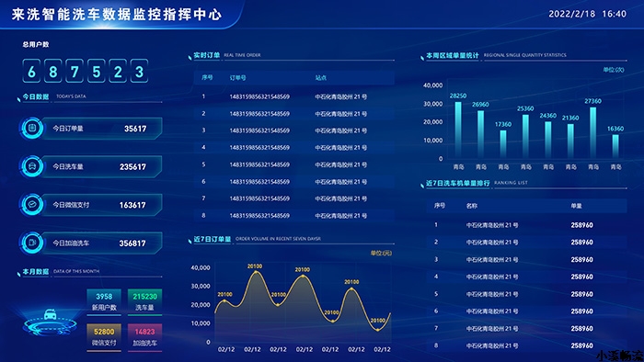Click the 27360 bar in regional chart

[592, 133]
